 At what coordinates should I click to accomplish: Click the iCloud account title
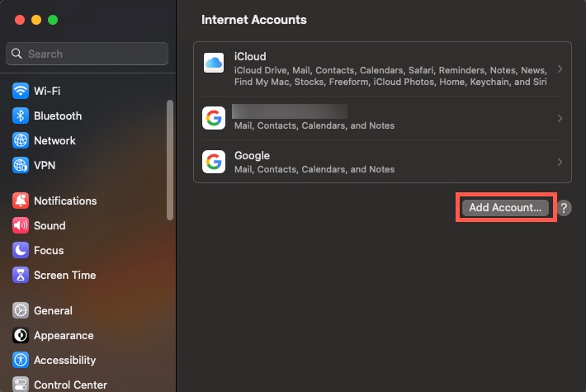click(x=250, y=56)
